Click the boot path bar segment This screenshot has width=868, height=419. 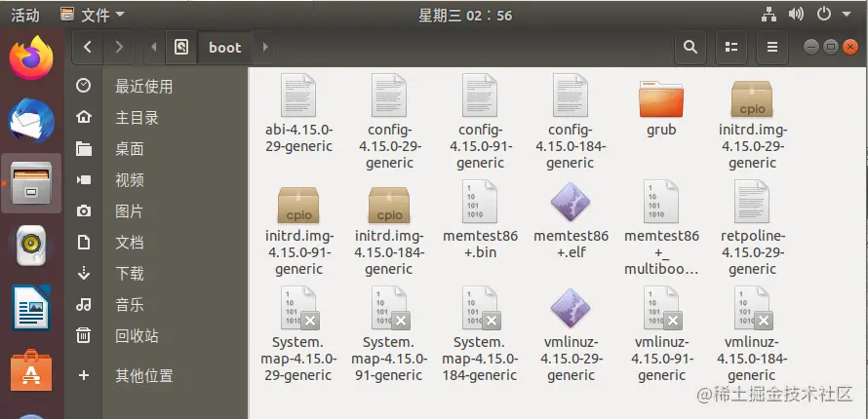(x=225, y=48)
